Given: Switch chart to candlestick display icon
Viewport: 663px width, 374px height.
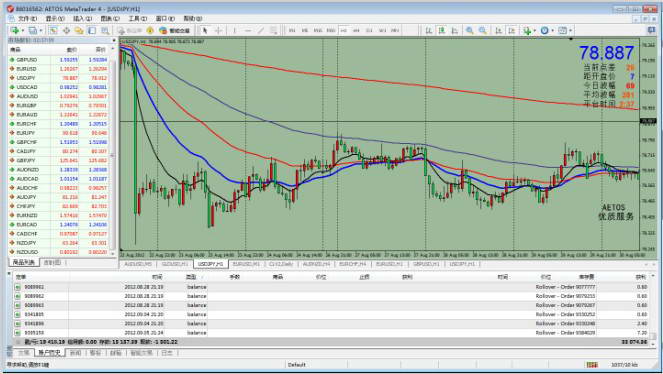Looking at the screenshot, I should (442, 30).
